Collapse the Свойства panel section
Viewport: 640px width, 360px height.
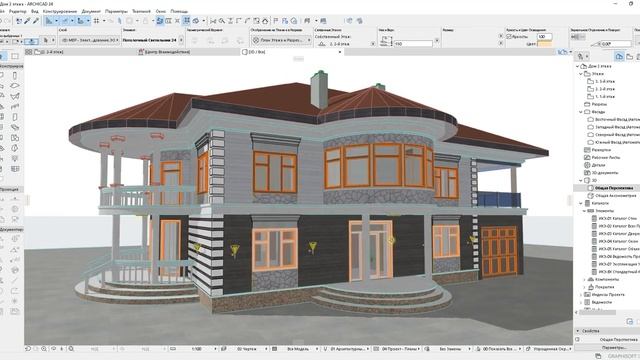click(578, 331)
